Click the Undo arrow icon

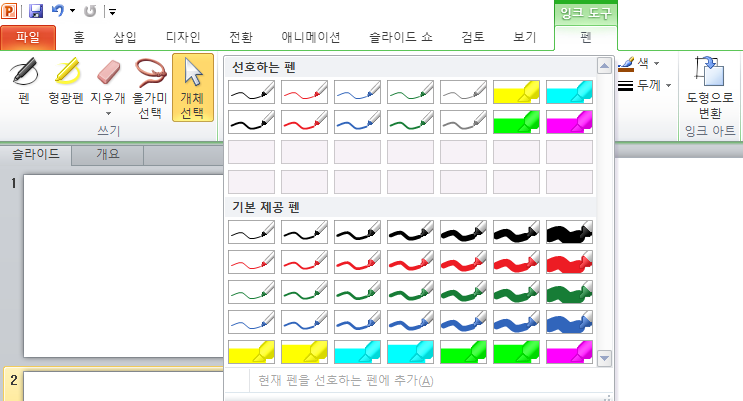[x=58, y=10]
